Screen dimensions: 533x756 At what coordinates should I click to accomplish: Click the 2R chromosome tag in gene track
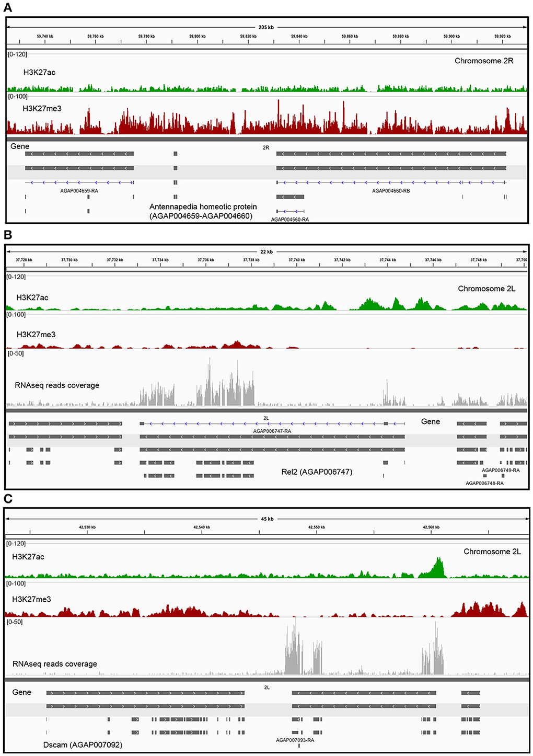[266, 148]
